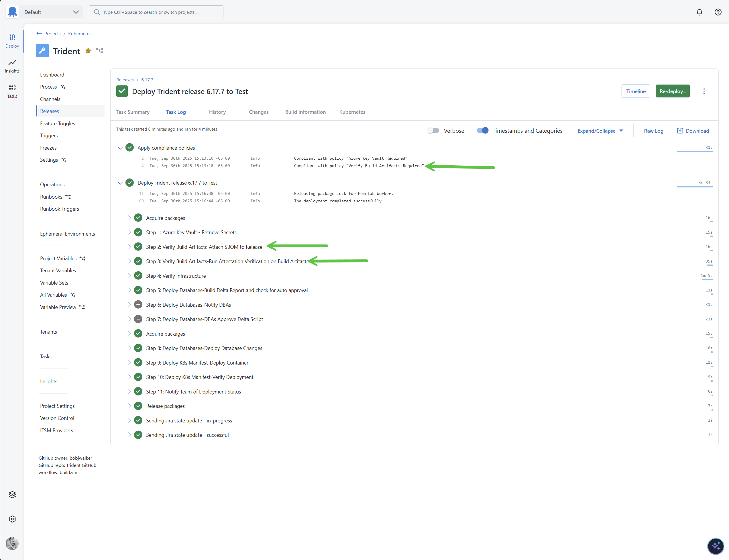729x560 pixels.
Task: Open the Raw Log view
Action: click(x=653, y=131)
